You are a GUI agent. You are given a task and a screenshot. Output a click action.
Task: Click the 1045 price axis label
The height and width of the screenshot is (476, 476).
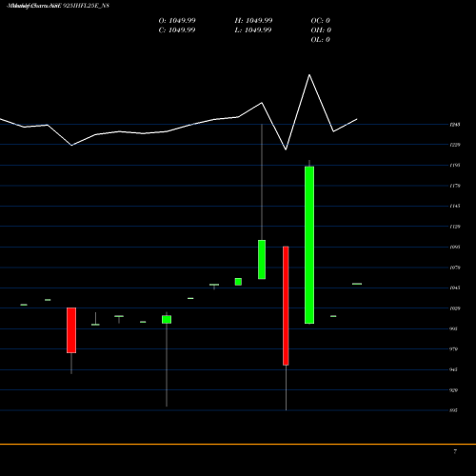(455, 288)
